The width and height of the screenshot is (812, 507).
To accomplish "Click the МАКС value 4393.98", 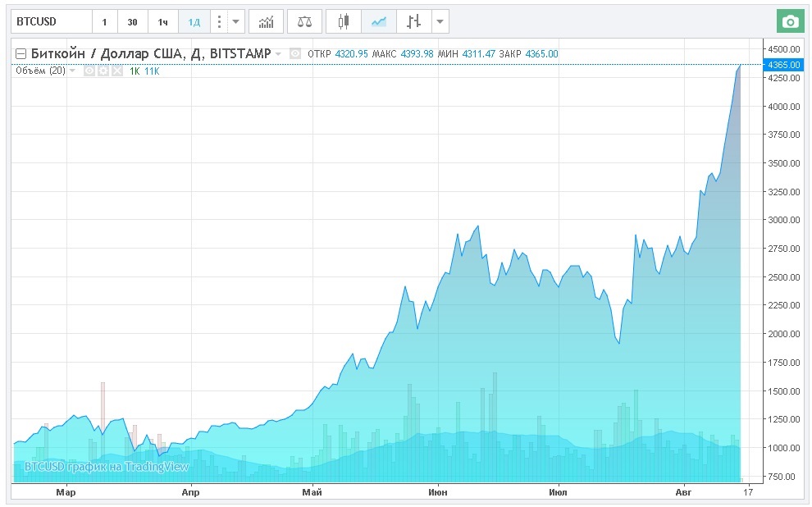I will click(417, 54).
